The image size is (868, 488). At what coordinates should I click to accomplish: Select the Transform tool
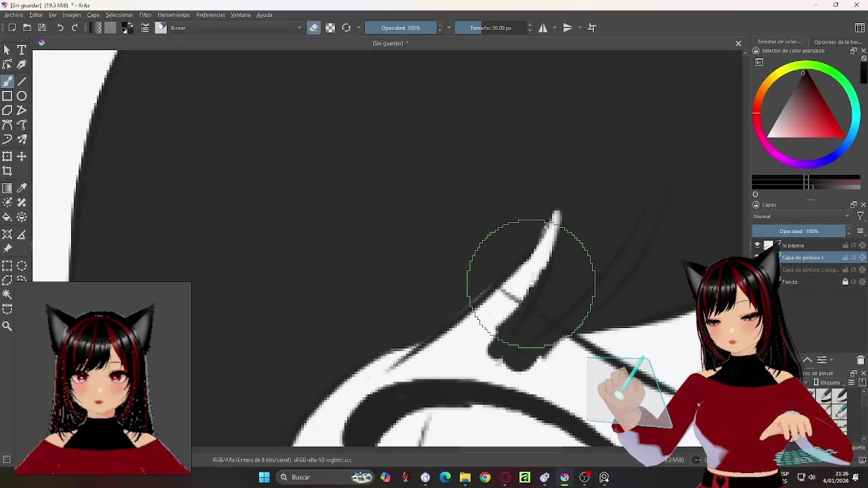coord(7,157)
